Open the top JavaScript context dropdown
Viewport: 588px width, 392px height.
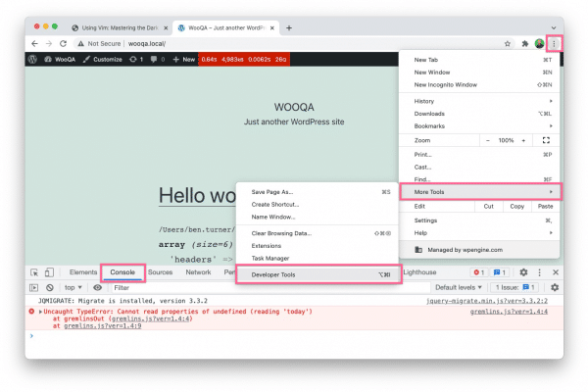(73, 287)
